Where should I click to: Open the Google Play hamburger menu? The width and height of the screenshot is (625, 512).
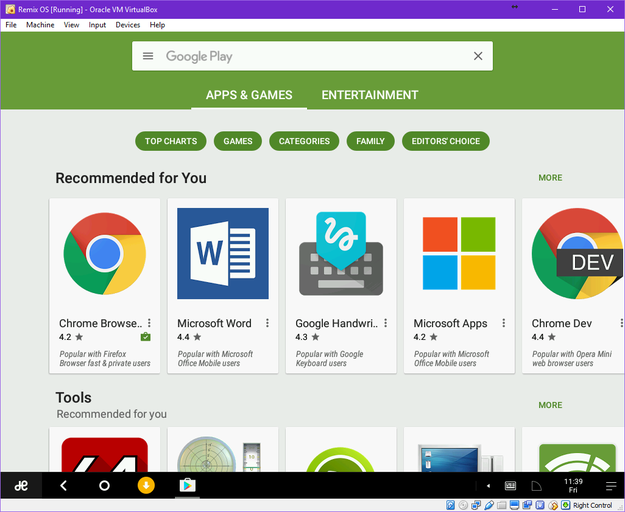click(x=148, y=56)
